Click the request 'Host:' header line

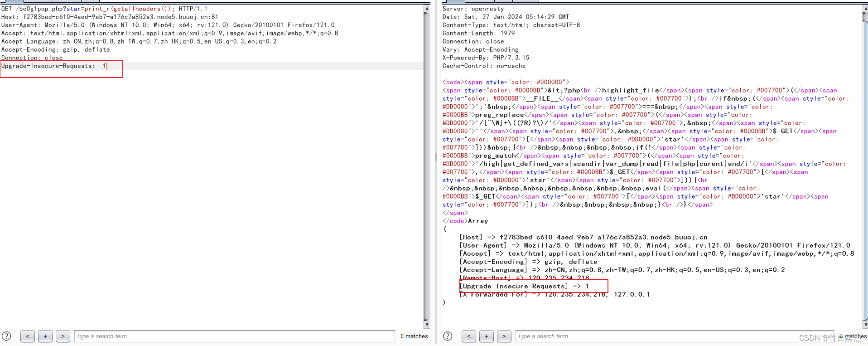click(110, 17)
